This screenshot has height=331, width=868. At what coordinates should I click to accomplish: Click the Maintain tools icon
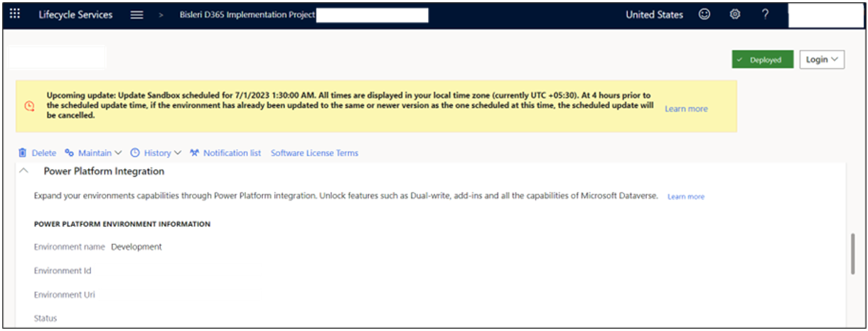pyautogui.click(x=70, y=153)
